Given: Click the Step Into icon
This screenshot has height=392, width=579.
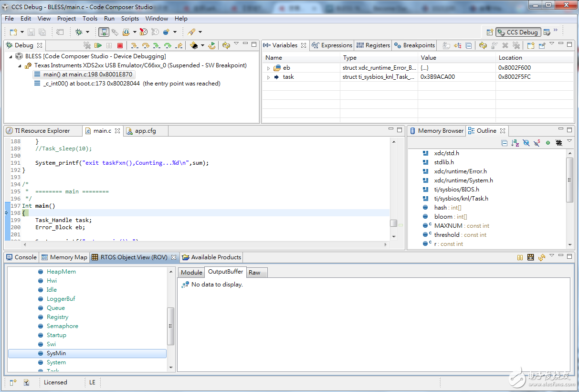Looking at the screenshot, I should [135, 45].
